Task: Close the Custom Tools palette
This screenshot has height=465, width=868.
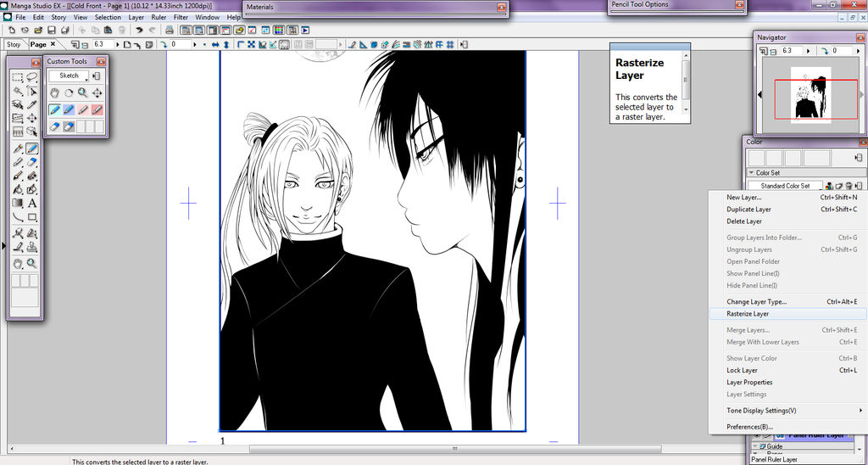Action: point(102,61)
